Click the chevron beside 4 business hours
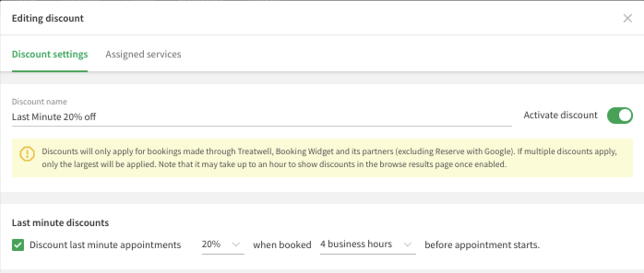Viewport: 644px width, 273px height. click(x=408, y=245)
